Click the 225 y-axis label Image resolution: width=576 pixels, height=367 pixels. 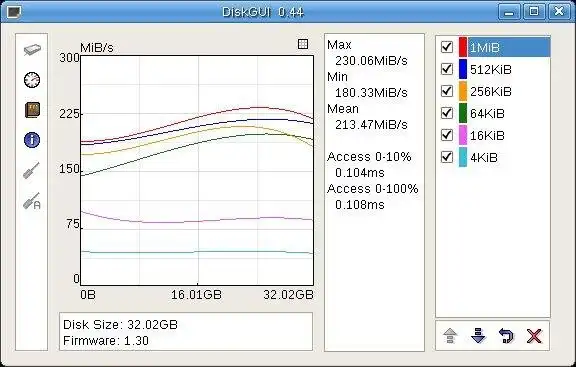[x=69, y=114]
